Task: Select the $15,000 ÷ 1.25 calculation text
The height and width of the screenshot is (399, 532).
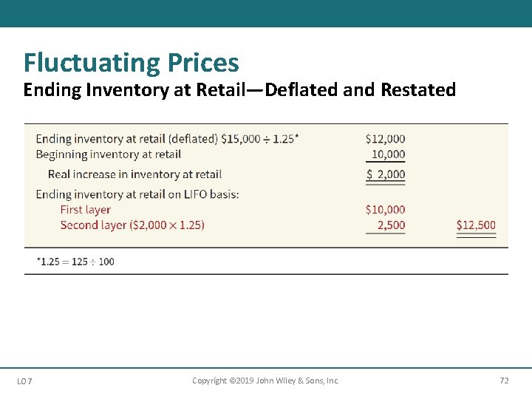Action: click(x=258, y=139)
